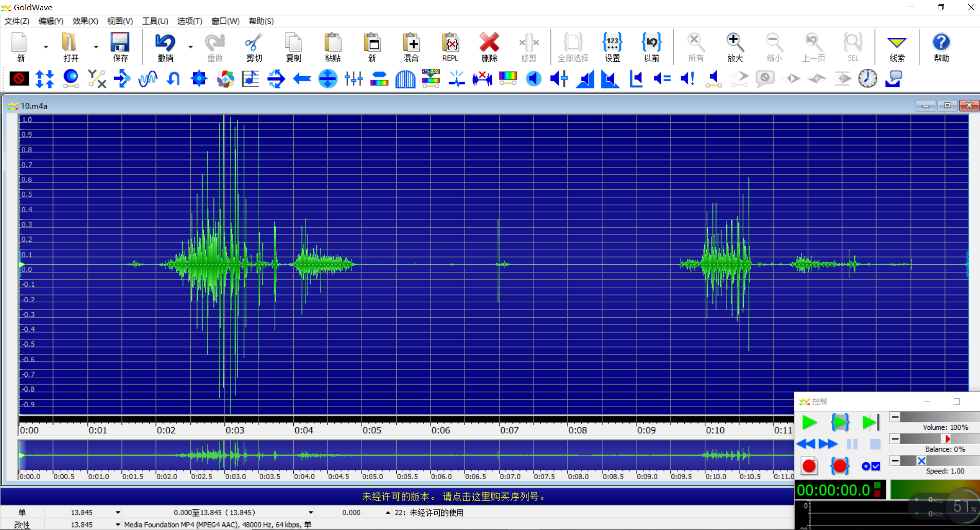Expand the dropdown arrow next to 打开
This screenshot has height=530, width=980.
[96, 47]
